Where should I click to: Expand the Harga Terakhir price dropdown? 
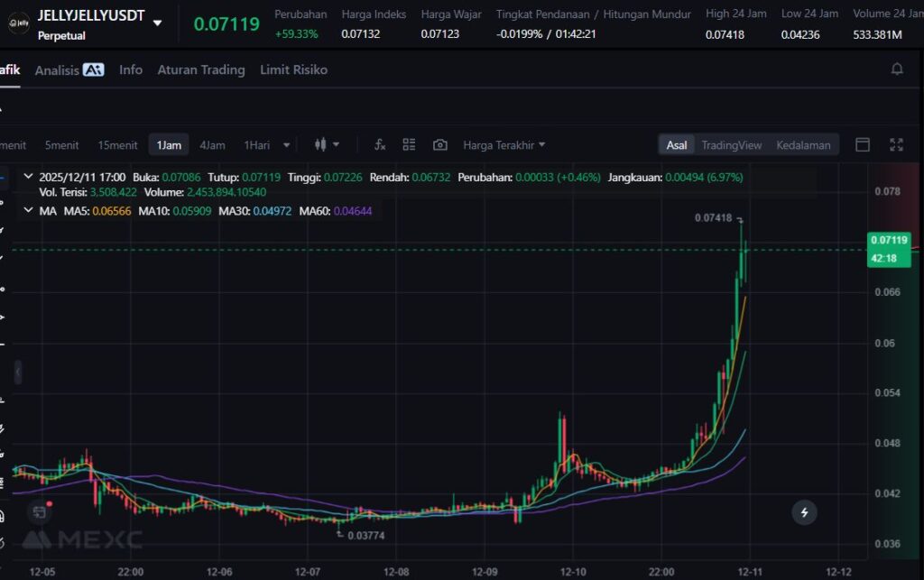coord(504,145)
